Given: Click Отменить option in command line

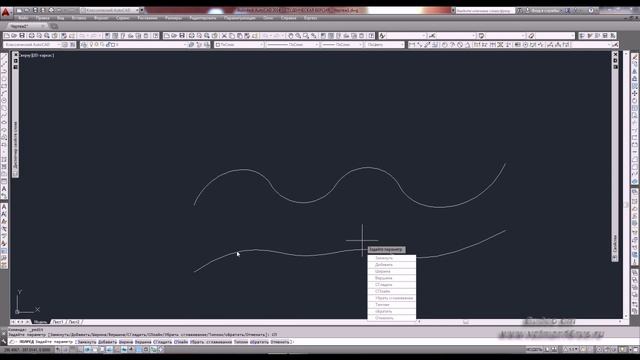Looking at the screenshot, I should click(x=280, y=342).
